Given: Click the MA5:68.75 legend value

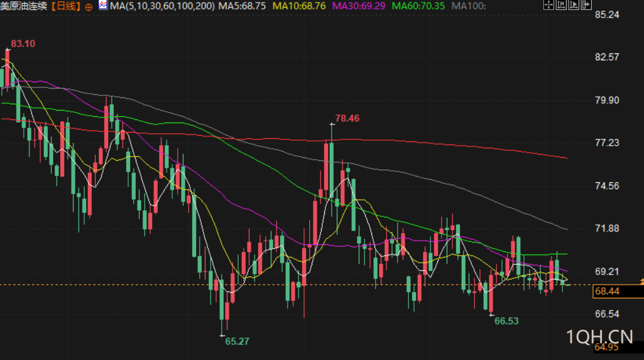Looking at the screenshot, I should coord(242,6).
